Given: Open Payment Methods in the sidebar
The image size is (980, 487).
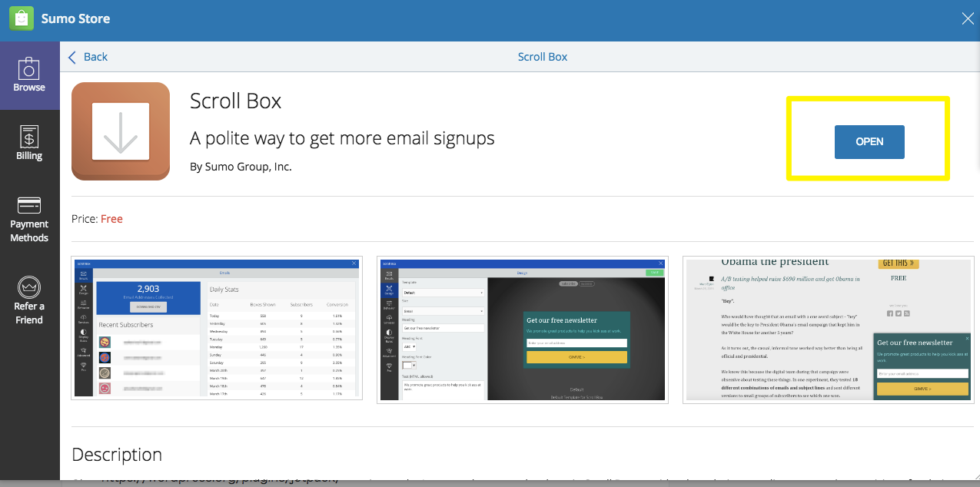Looking at the screenshot, I should point(29,218).
